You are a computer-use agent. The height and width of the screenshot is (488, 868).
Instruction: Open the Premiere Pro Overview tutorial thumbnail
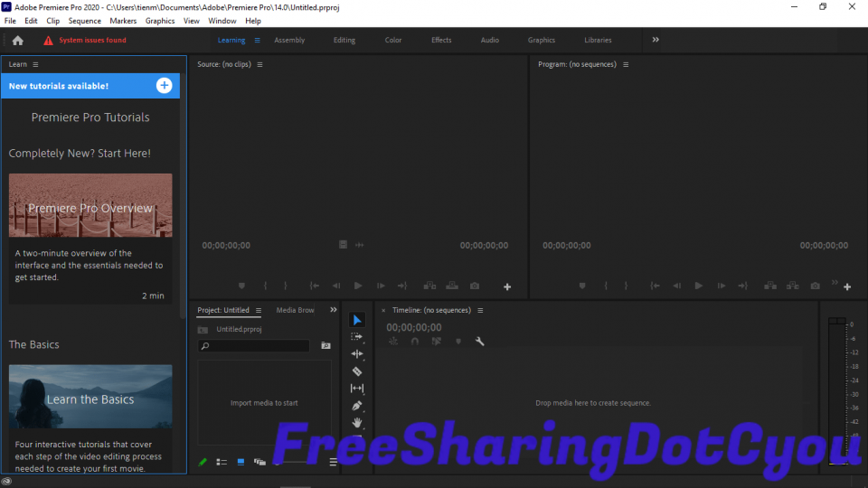click(90, 206)
